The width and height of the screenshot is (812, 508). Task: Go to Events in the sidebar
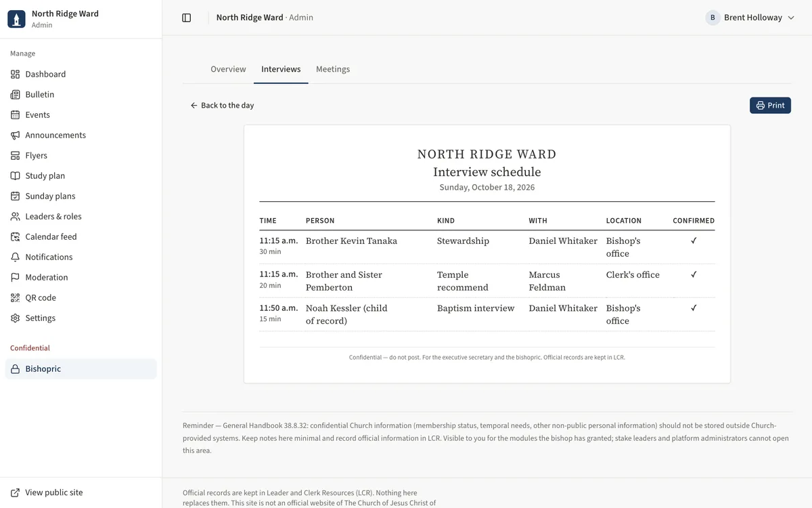(x=81, y=115)
